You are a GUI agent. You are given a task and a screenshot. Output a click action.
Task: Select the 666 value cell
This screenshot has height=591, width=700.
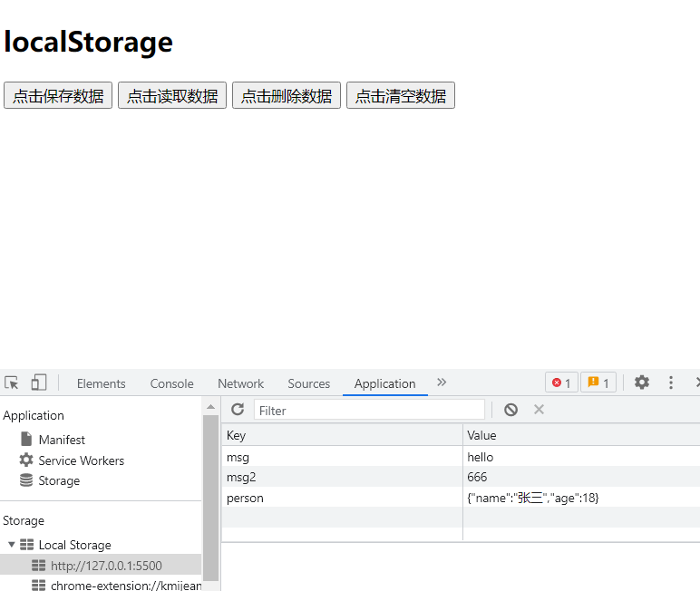(x=581, y=477)
